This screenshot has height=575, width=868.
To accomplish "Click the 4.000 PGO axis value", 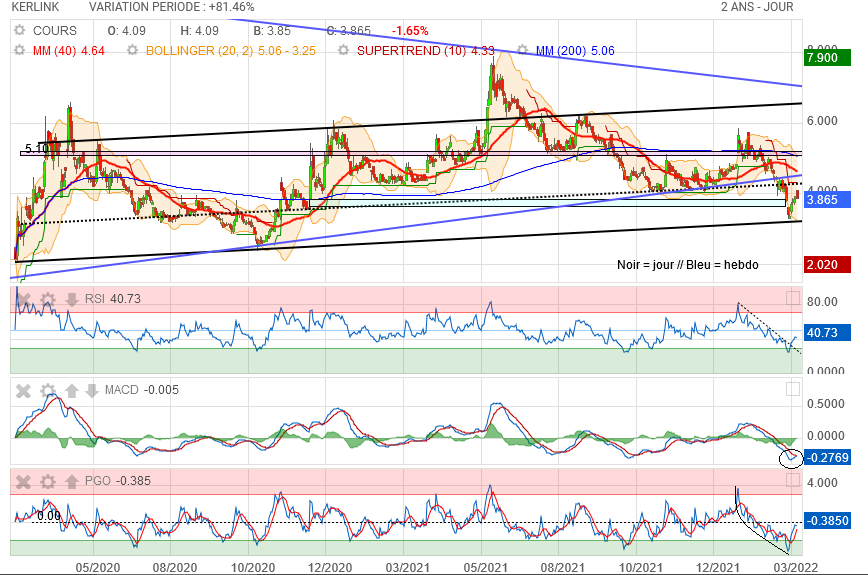I will tap(822, 483).
